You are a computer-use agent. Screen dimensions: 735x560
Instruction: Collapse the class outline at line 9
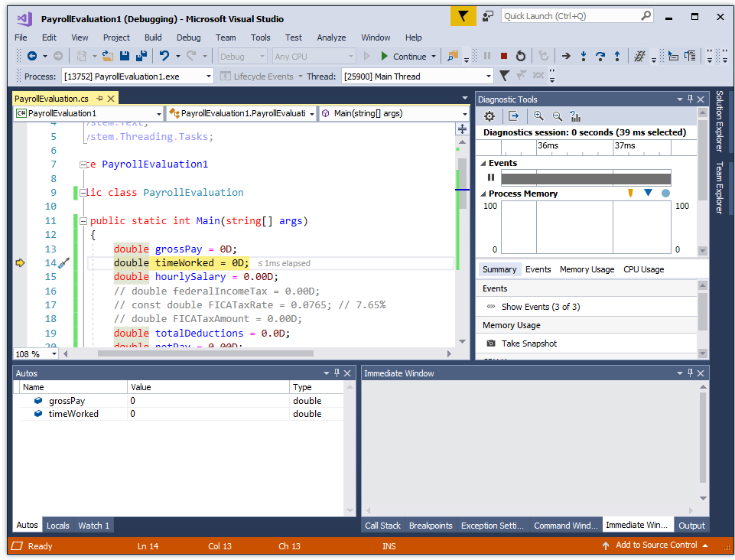(83, 193)
